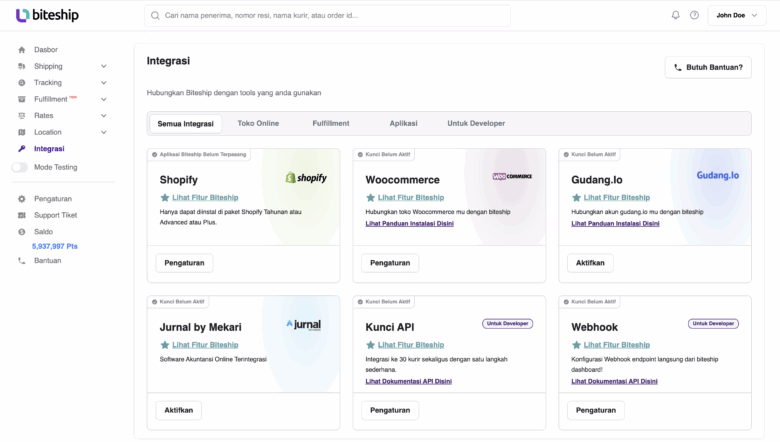Click the Bantuan phone icon in sidebar
This screenshot has height=442, width=780.
(22, 261)
